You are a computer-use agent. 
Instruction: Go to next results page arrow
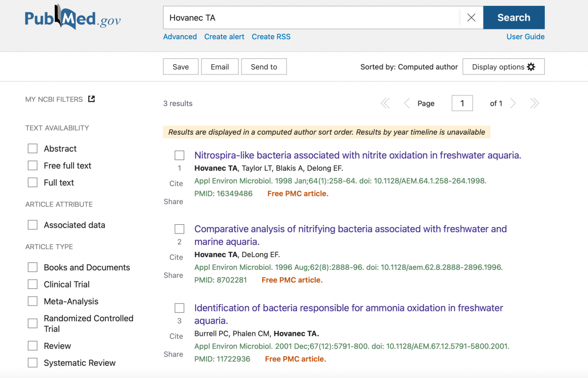[x=513, y=103]
